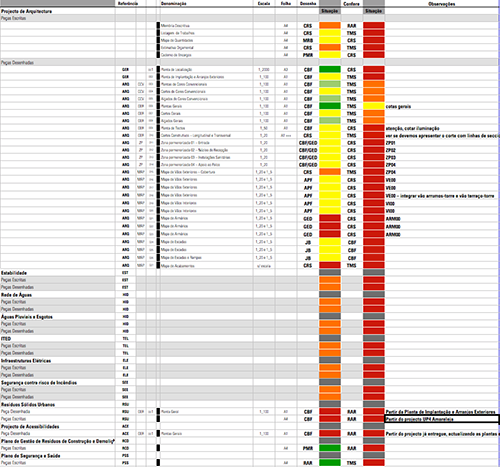Click the outlined 'Partir do projecto UP4' cell
Screen dimensions: 500x467
point(442,419)
